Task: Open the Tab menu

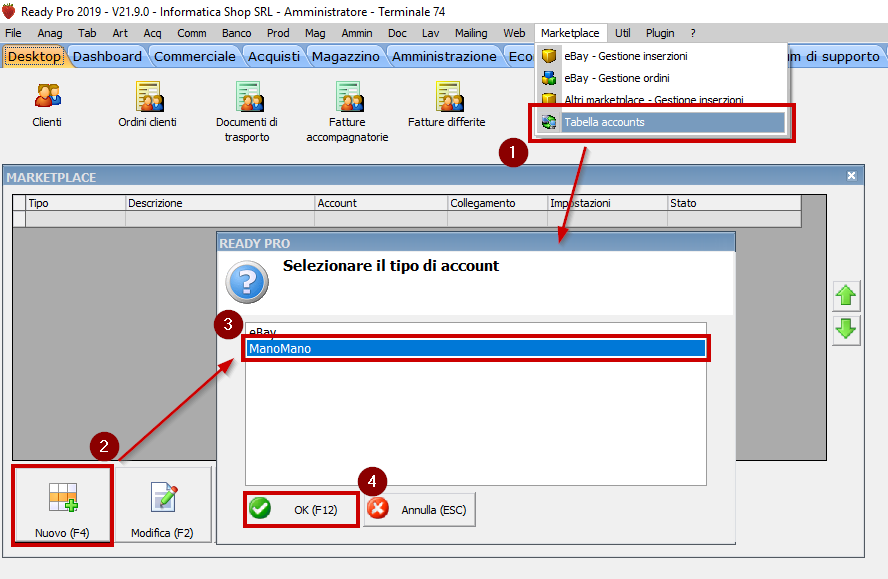Action: coord(87,33)
